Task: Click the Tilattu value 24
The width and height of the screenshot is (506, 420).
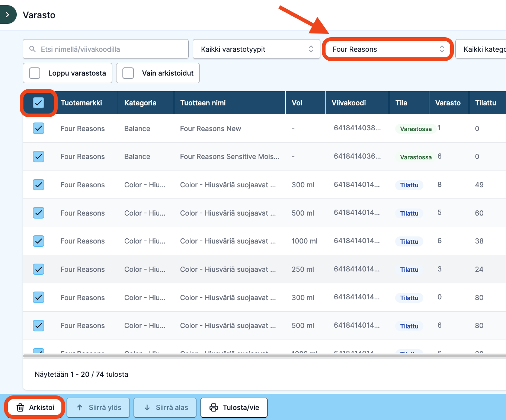Action: [479, 269]
